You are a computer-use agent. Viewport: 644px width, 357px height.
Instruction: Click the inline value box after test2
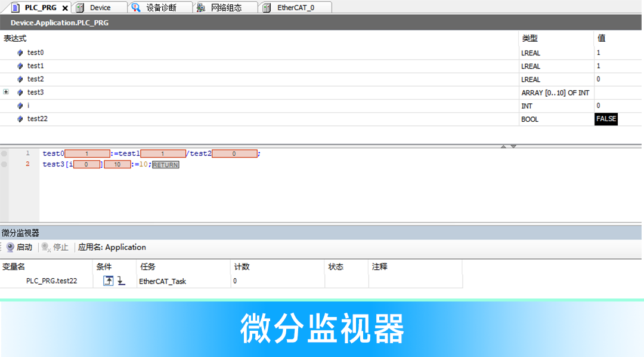pyautogui.click(x=234, y=153)
